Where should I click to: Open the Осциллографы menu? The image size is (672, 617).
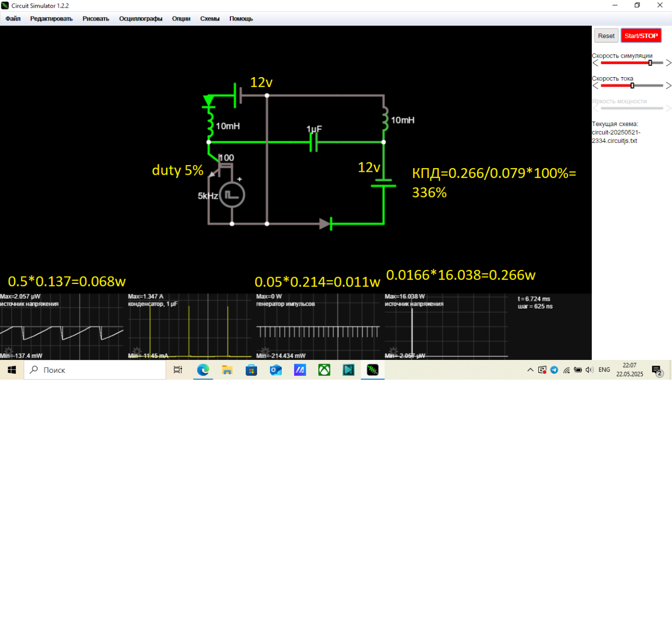click(x=140, y=19)
